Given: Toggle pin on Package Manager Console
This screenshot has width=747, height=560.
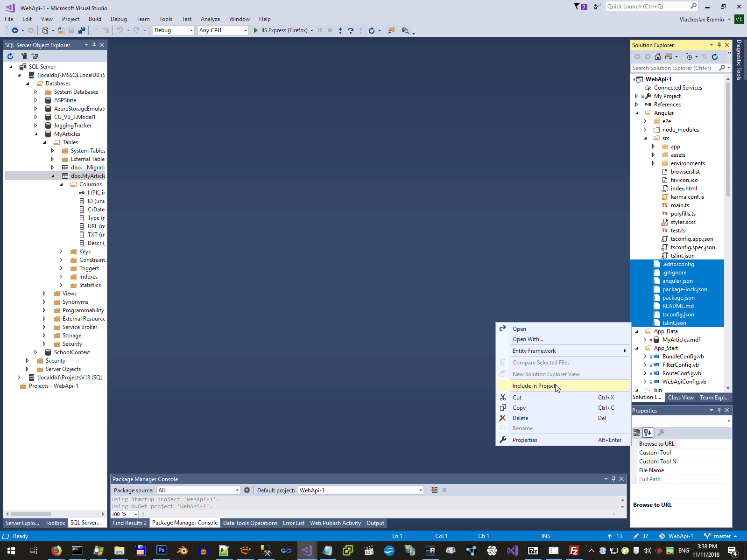Looking at the screenshot, I should click(x=613, y=479).
